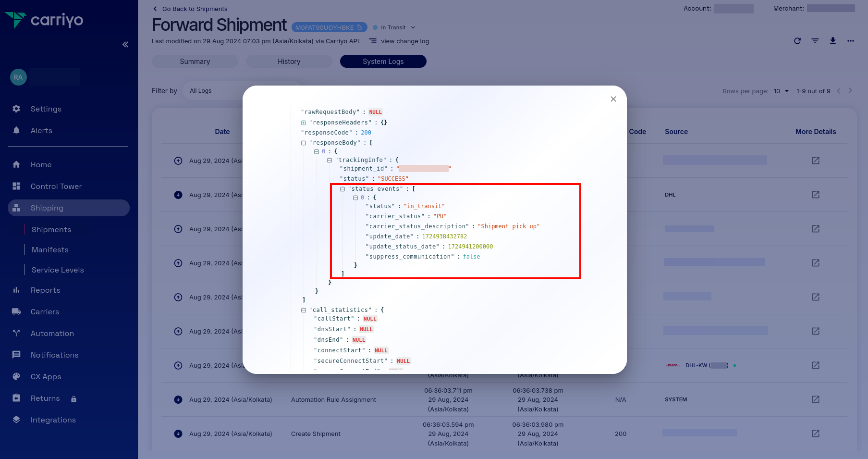Close the JSON log modal
This screenshot has width=868, height=459.
click(x=613, y=99)
